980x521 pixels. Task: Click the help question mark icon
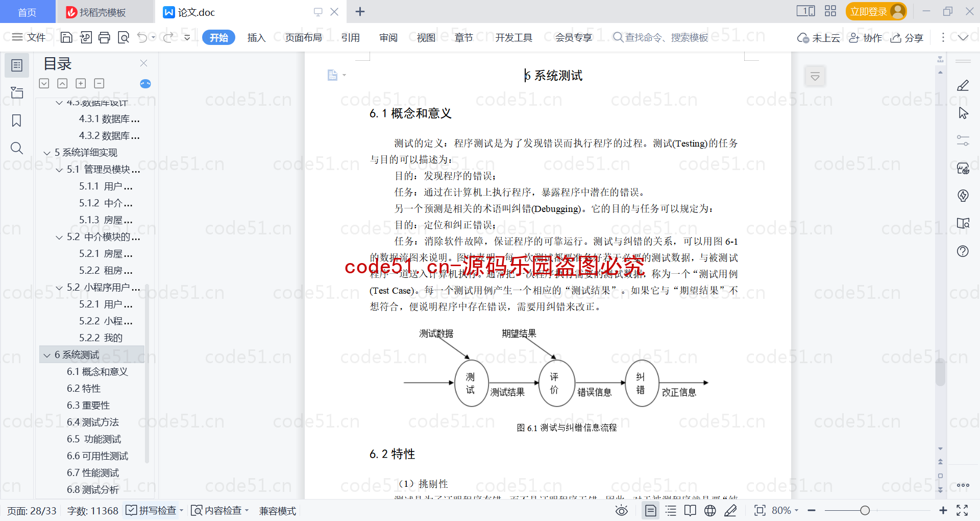click(963, 251)
